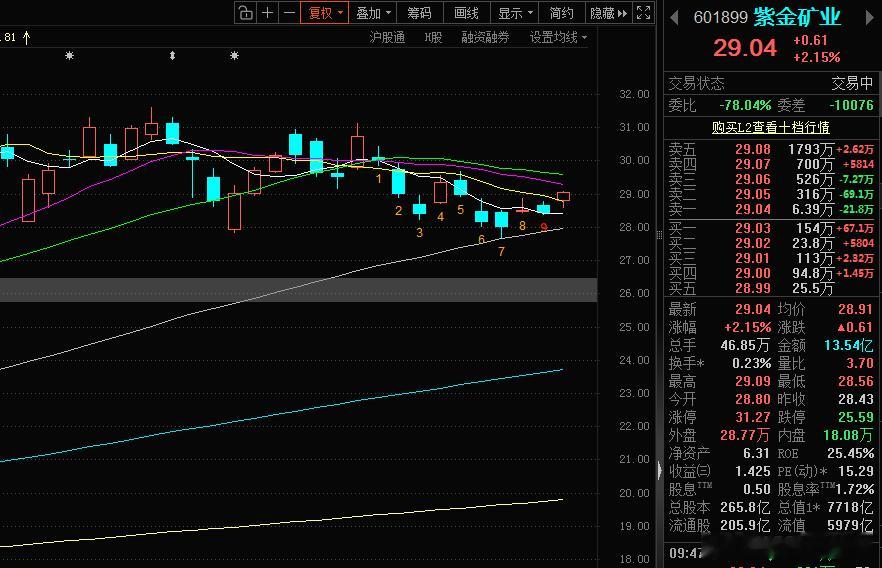Click the 沪股通 tag
This screenshot has width=882, height=568.
pyautogui.click(x=387, y=38)
